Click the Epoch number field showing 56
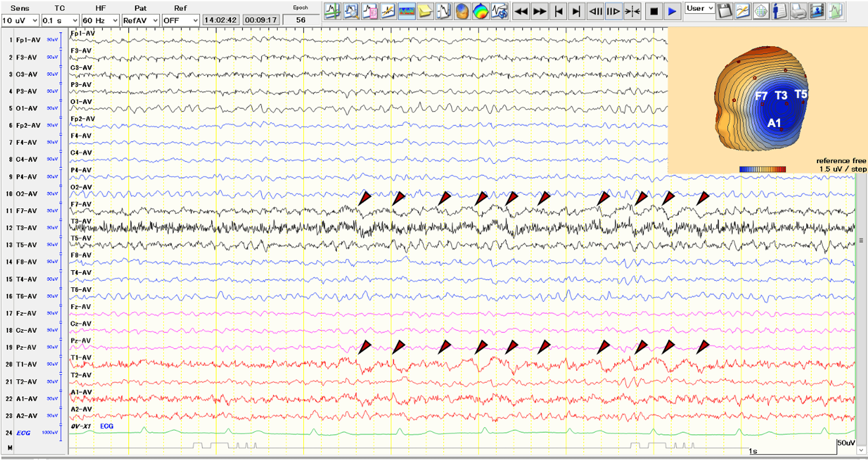Screen dimensions: 868x460 [x=301, y=20]
